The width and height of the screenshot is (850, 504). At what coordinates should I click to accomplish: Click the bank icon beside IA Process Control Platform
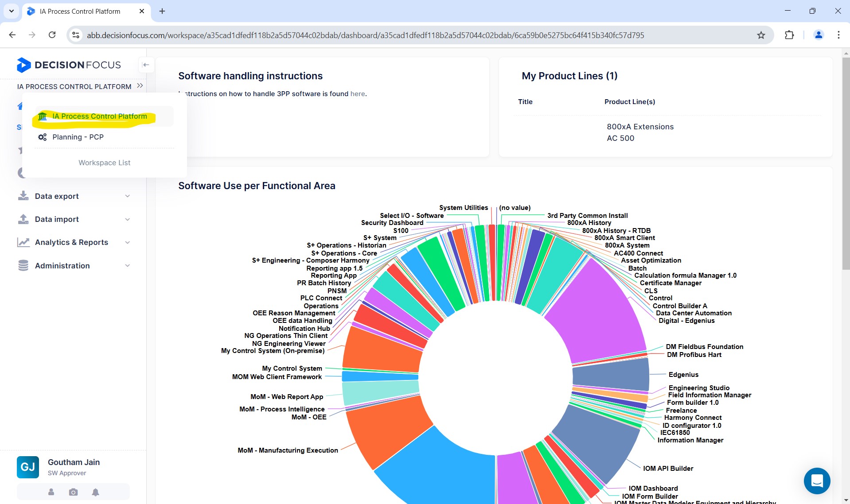[43, 116]
